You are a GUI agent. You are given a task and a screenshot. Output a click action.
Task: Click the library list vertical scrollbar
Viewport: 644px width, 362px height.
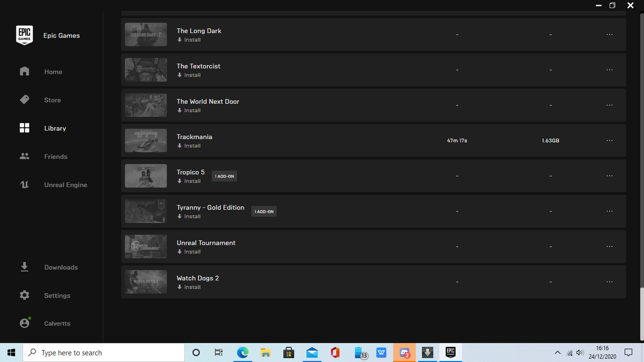pos(641,315)
